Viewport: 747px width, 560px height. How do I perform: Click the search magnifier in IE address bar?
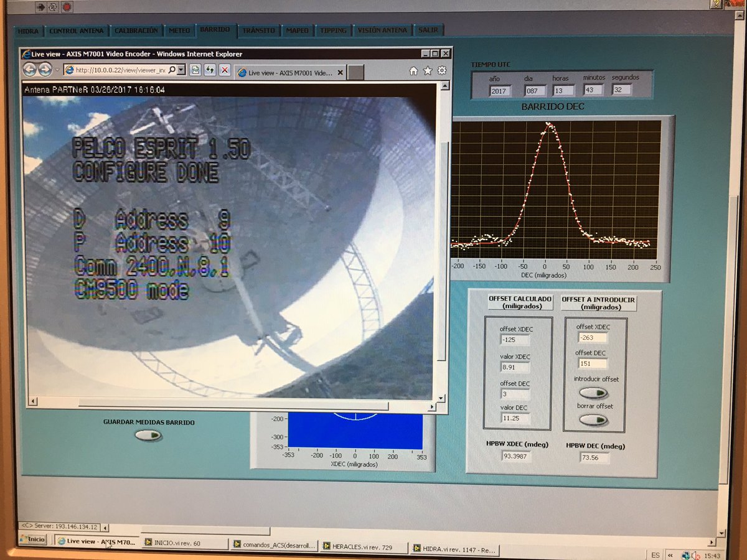click(x=172, y=70)
